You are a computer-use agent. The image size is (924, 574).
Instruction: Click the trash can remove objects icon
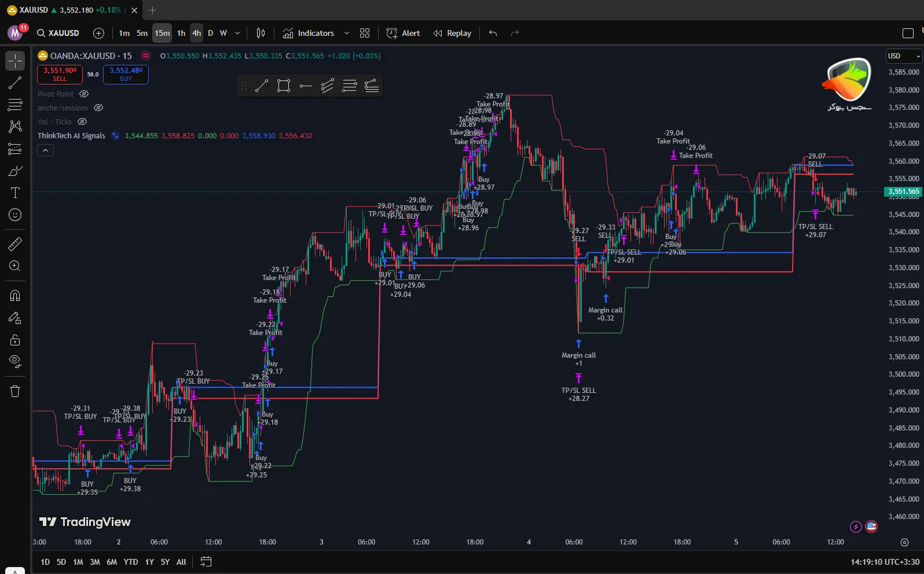[15, 391]
